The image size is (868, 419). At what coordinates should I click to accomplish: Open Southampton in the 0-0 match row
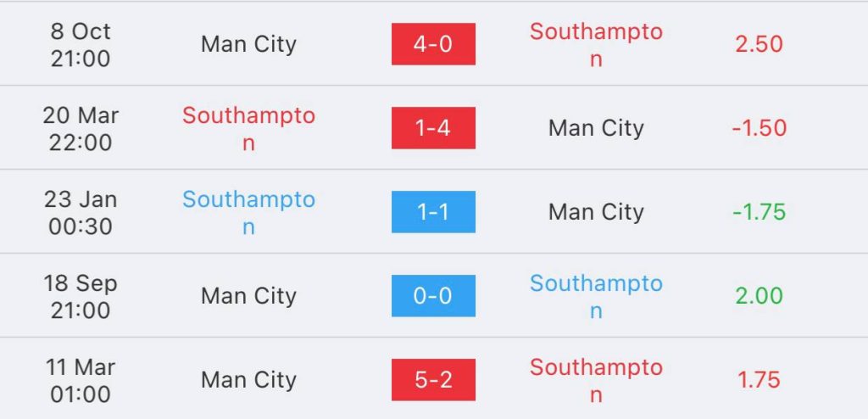click(596, 297)
